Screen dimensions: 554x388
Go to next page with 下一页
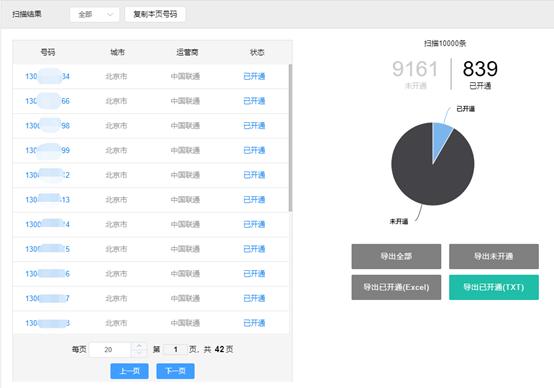pos(175,371)
